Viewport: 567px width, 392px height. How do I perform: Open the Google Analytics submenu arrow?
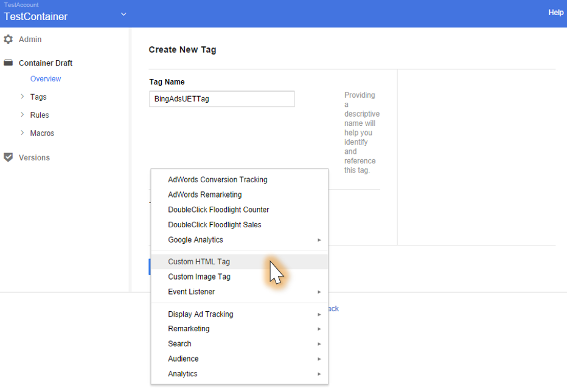(x=319, y=240)
